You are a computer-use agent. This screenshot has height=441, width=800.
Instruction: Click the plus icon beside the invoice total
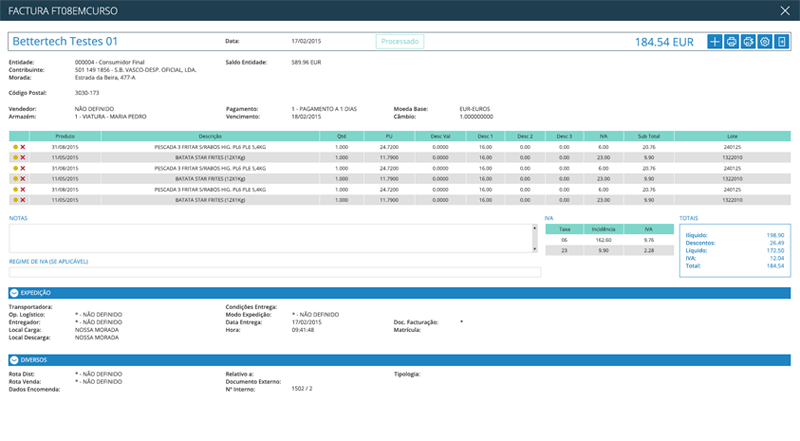pyautogui.click(x=714, y=42)
